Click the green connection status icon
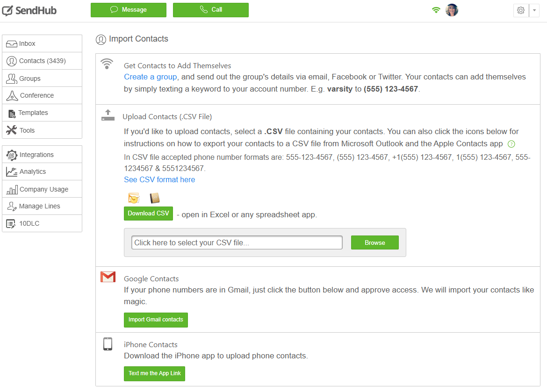The height and width of the screenshot is (392, 547). click(x=436, y=10)
